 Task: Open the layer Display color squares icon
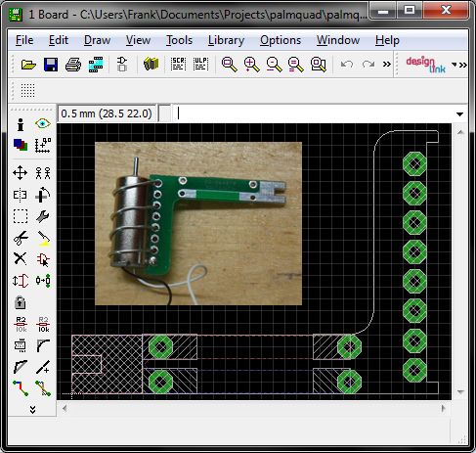pyautogui.click(x=21, y=145)
